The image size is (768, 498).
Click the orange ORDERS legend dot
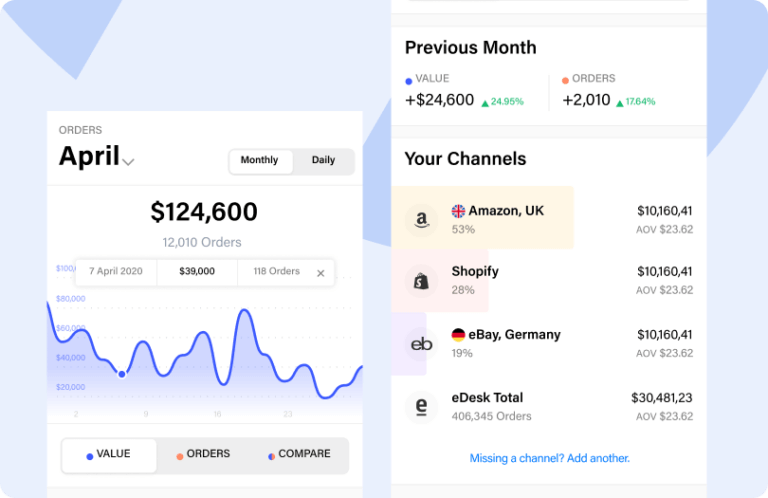coord(565,80)
